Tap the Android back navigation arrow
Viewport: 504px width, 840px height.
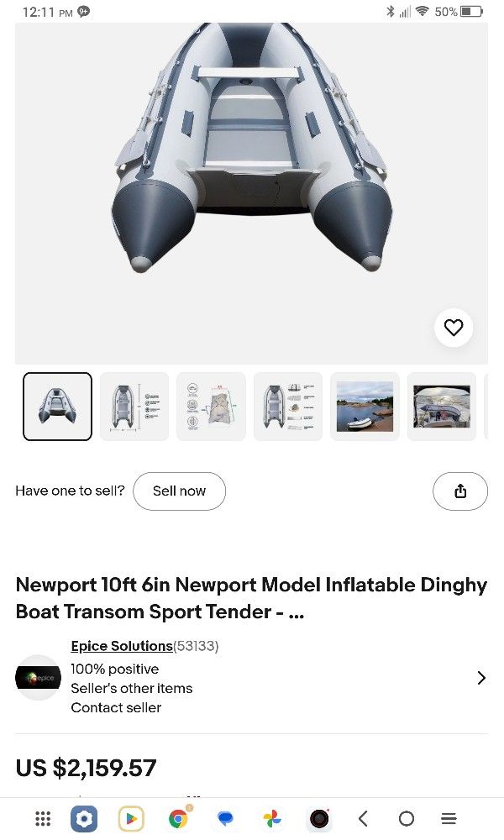pos(363,819)
